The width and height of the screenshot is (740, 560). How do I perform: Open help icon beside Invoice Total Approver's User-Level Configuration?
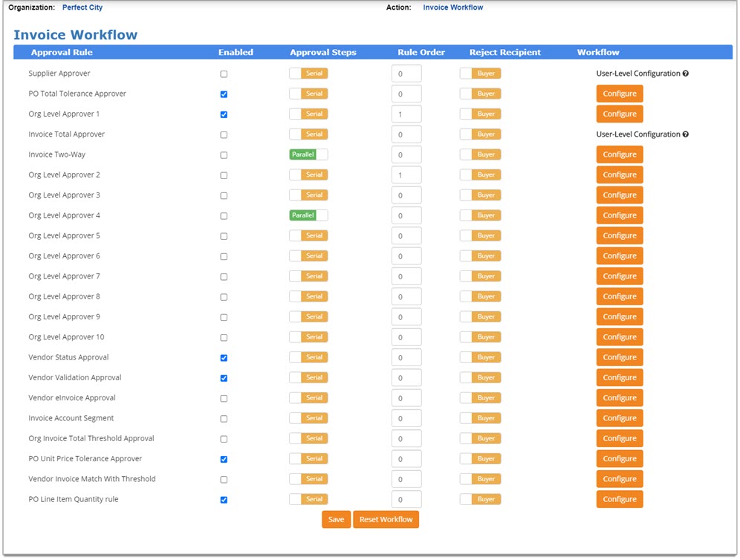[684, 134]
